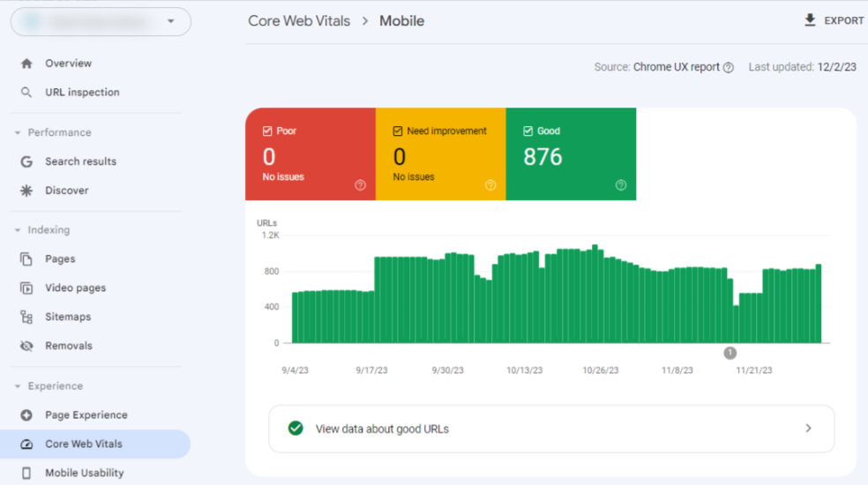Click the annotation marker 1 on chart timeline

click(x=730, y=353)
